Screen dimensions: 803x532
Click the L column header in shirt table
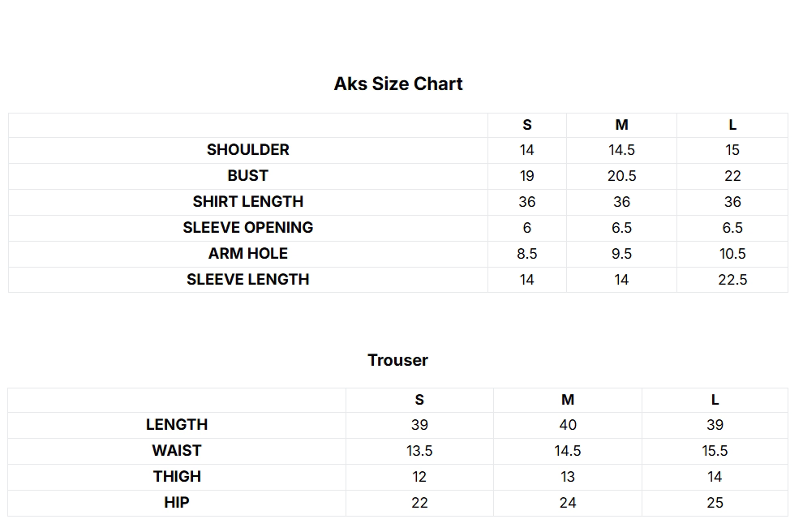(x=732, y=125)
